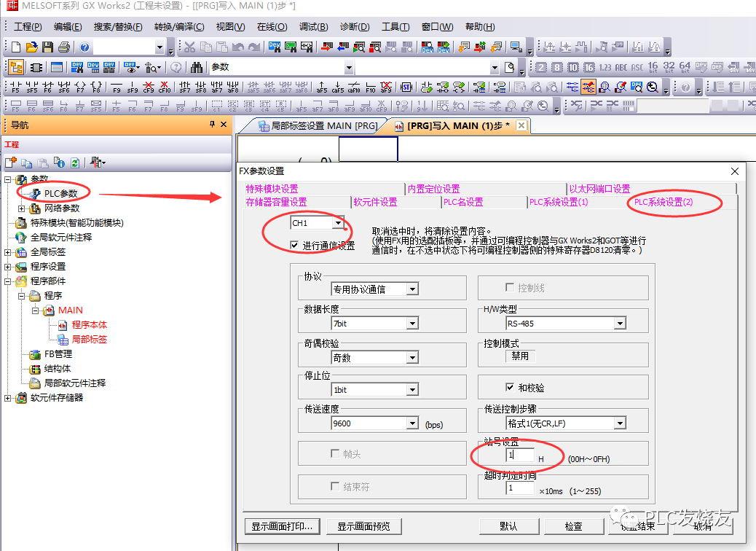This screenshot has width=756, height=551.
Task: Click the 站号设置 input field
Action: coord(520,455)
